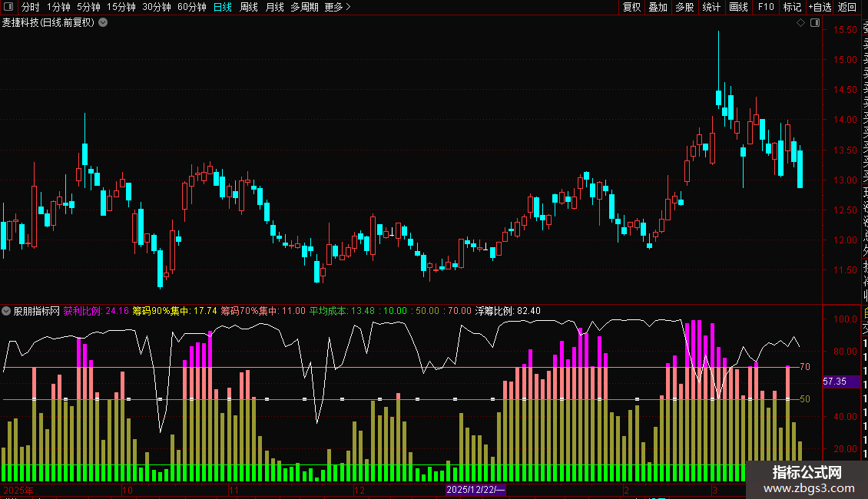
Task: Switch to 月线 monthly chart
Action: click(274, 7)
